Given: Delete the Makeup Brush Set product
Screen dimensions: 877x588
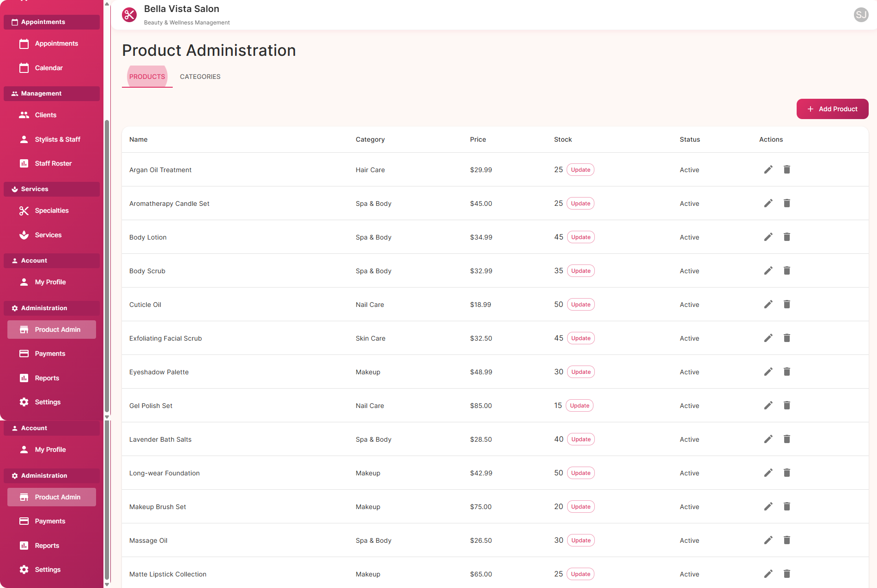Looking at the screenshot, I should tap(786, 507).
